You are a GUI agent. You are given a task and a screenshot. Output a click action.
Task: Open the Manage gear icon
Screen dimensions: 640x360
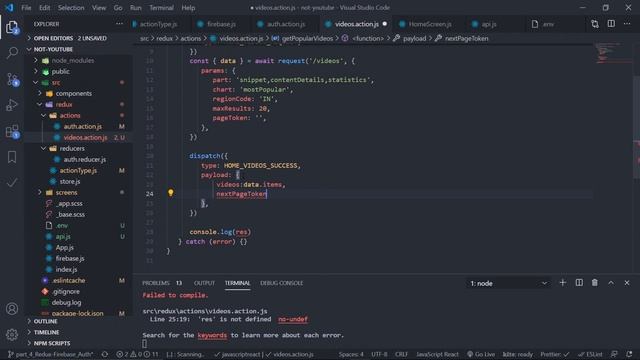point(12,334)
